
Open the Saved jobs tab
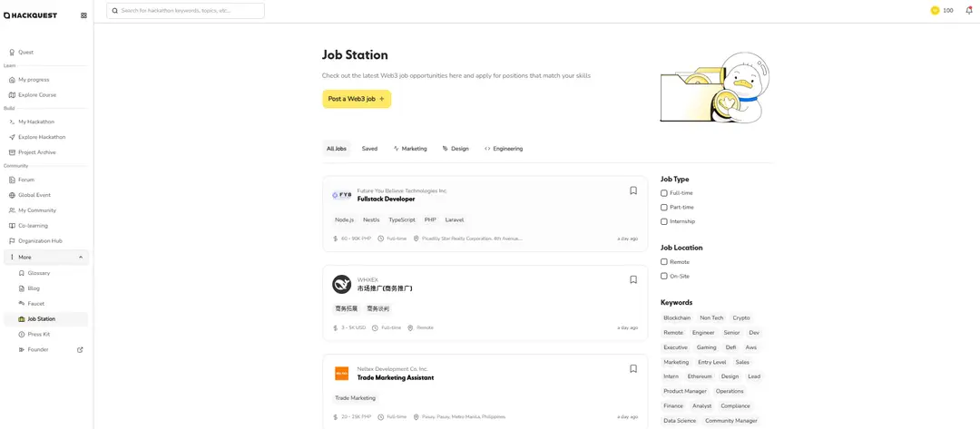(x=369, y=149)
